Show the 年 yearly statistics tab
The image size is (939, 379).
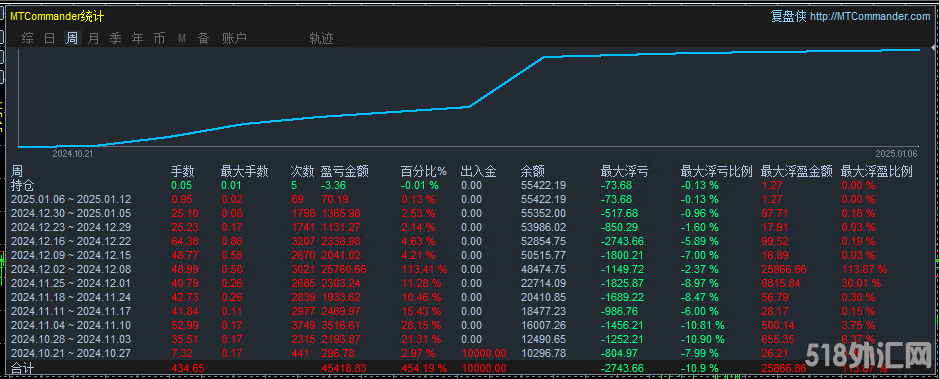click(138, 38)
